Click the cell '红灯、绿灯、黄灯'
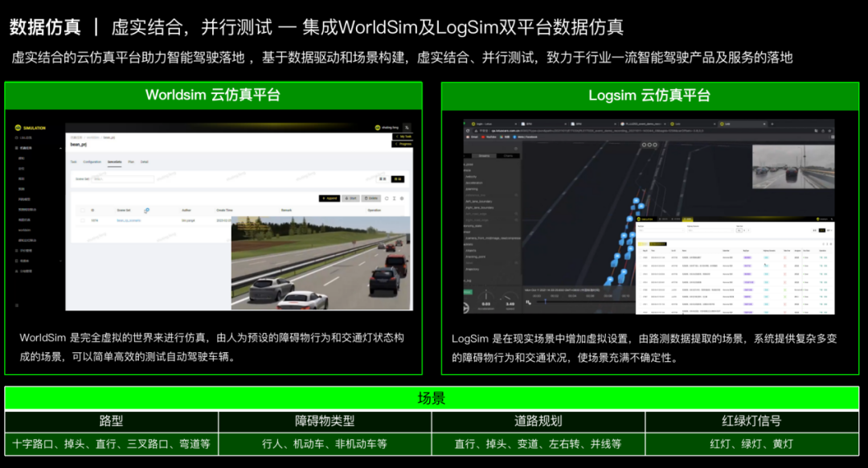This screenshot has height=468, width=868. [x=751, y=444]
